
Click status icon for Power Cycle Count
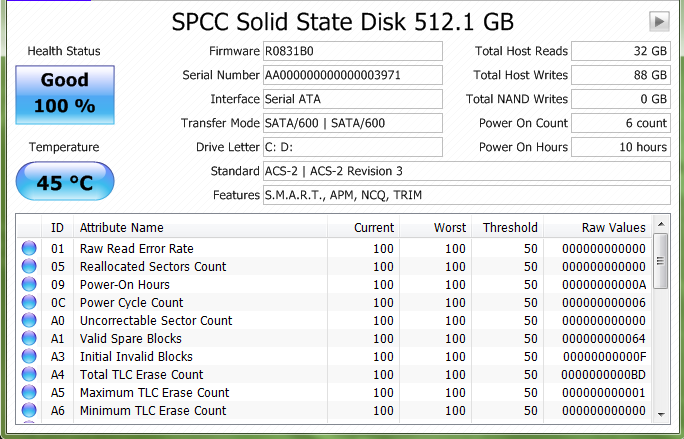(29, 302)
